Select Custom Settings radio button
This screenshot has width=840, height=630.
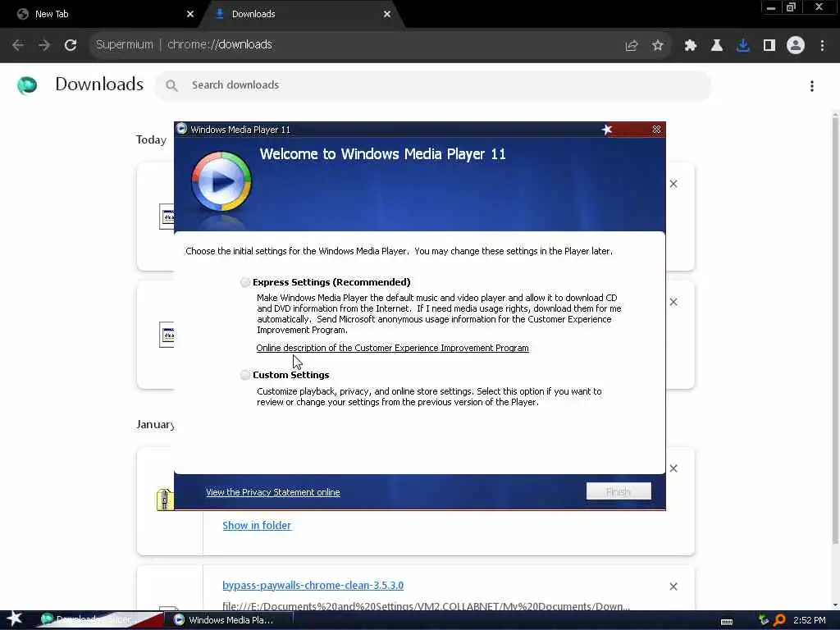click(244, 375)
